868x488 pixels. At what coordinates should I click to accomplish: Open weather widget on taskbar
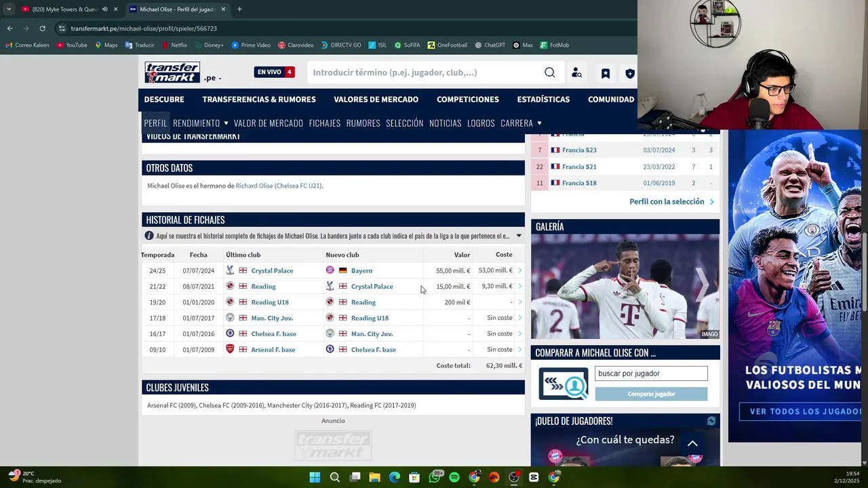coord(34,477)
